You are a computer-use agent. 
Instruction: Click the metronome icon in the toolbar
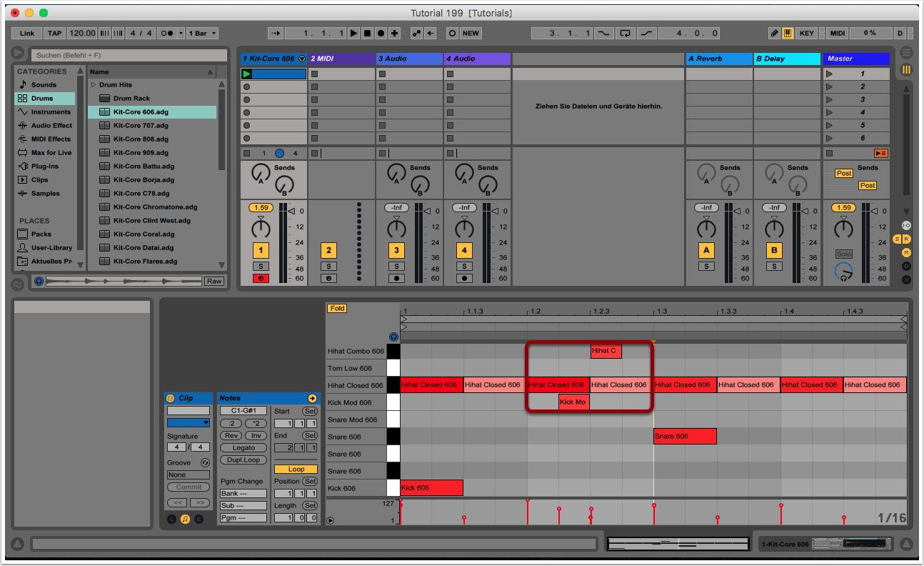166,34
